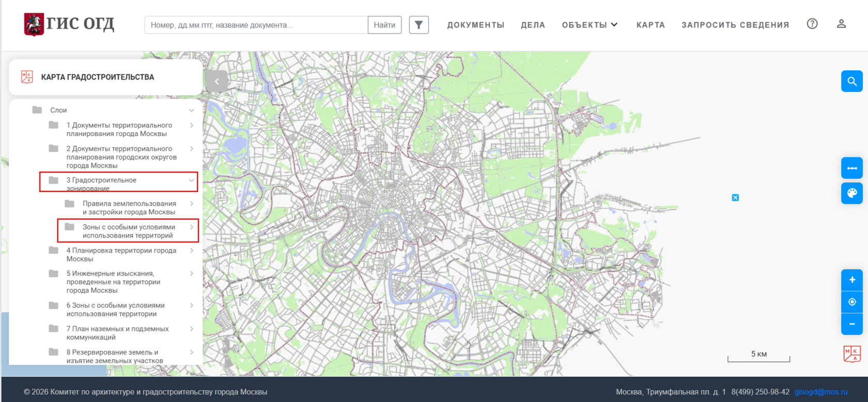The width and height of the screenshot is (868, 402).
Task: Expand 4 Планировка территории chevron
Action: 192,251
